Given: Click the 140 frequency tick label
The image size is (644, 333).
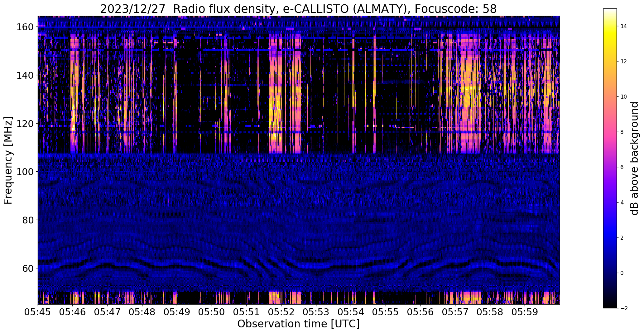Looking at the screenshot, I should coord(26,76).
